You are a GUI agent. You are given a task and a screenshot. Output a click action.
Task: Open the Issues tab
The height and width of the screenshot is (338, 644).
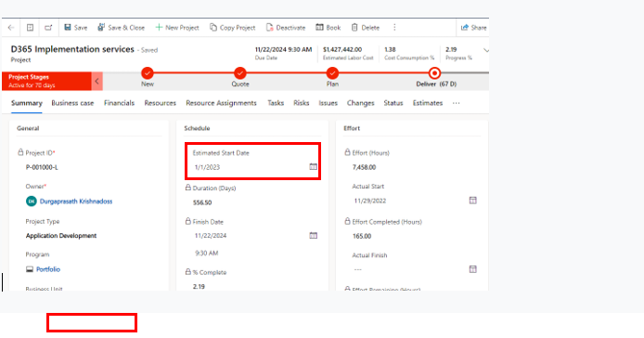(x=328, y=103)
